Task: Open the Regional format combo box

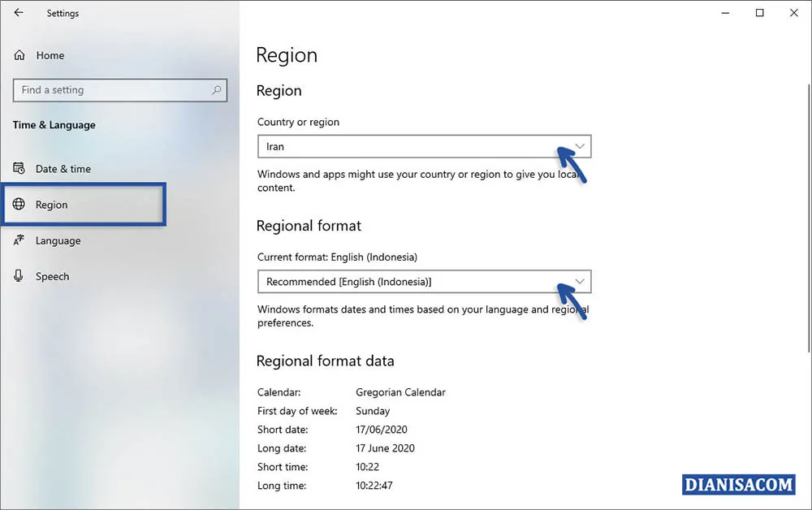Action: click(x=424, y=281)
